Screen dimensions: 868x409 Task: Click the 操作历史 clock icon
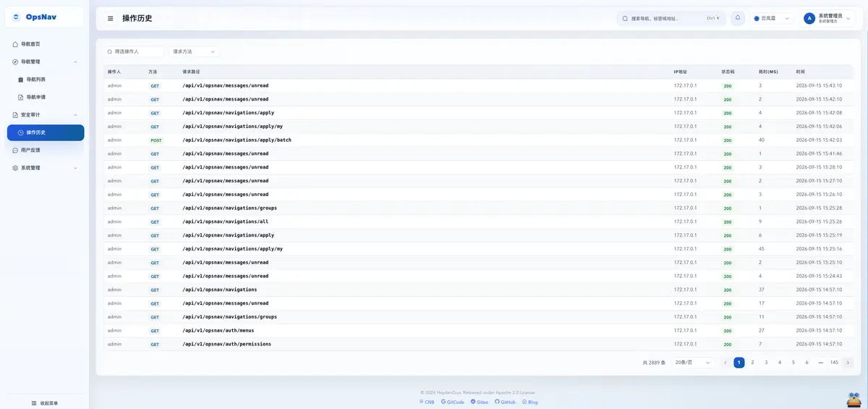pos(20,132)
